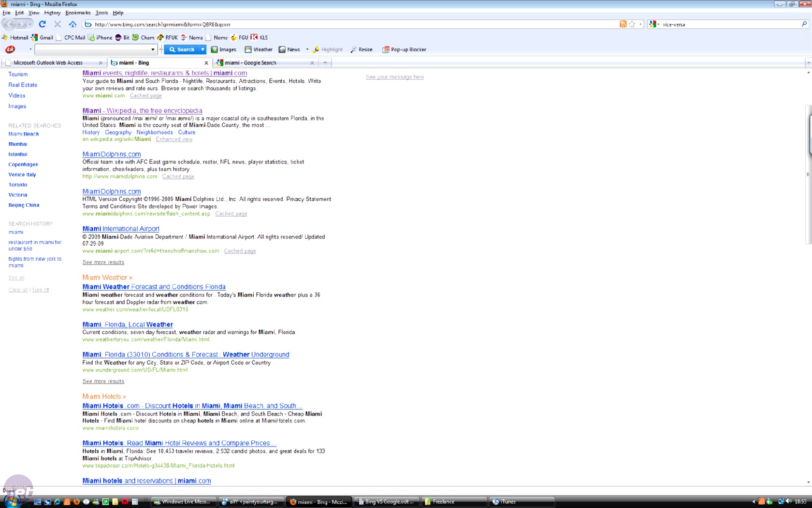Open Miami Wikipedia result link

point(142,111)
